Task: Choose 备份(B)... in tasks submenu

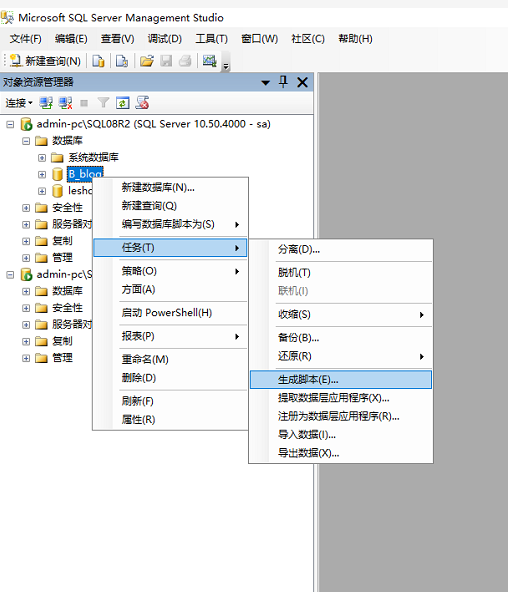Action: click(341, 338)
